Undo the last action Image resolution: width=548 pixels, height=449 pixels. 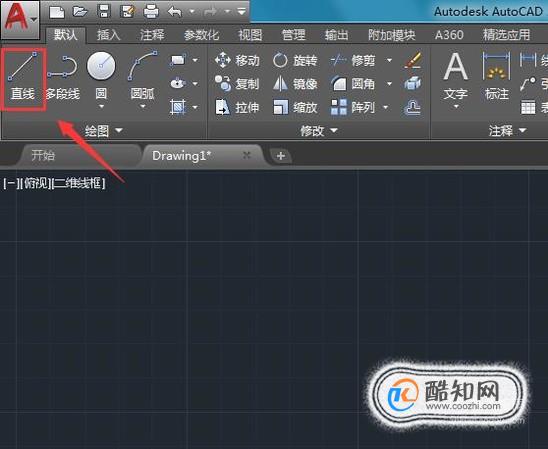175,12
